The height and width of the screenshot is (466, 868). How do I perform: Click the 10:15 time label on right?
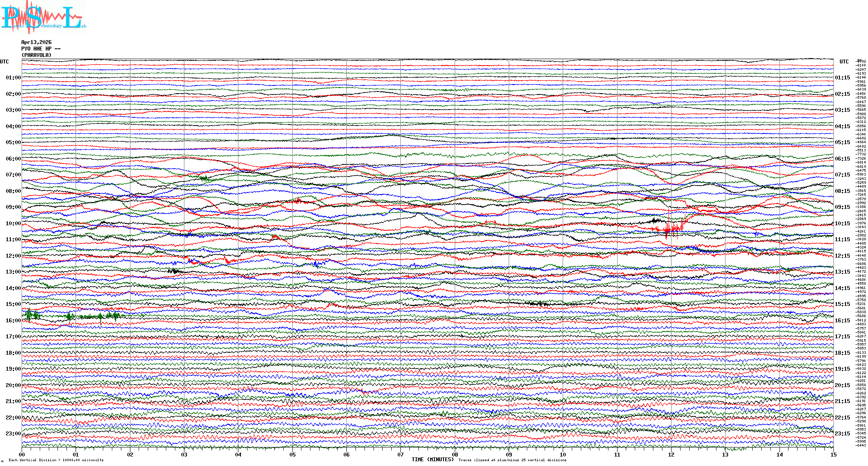(x=842, y=224)
